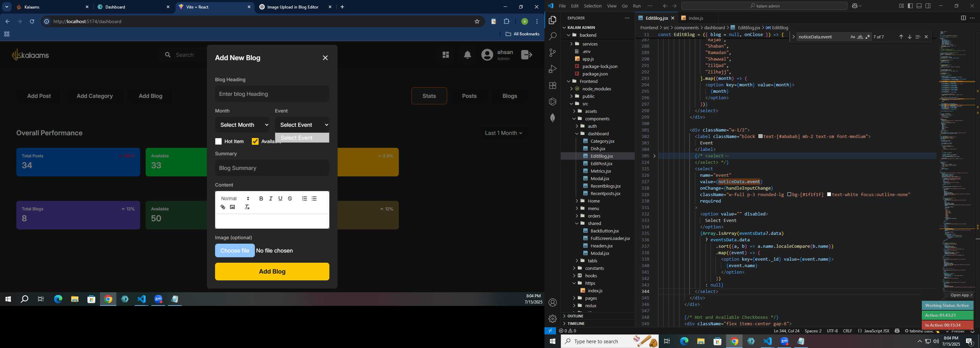
Task: Insert bullet list in content editor
Action: [x=314, y=198]
